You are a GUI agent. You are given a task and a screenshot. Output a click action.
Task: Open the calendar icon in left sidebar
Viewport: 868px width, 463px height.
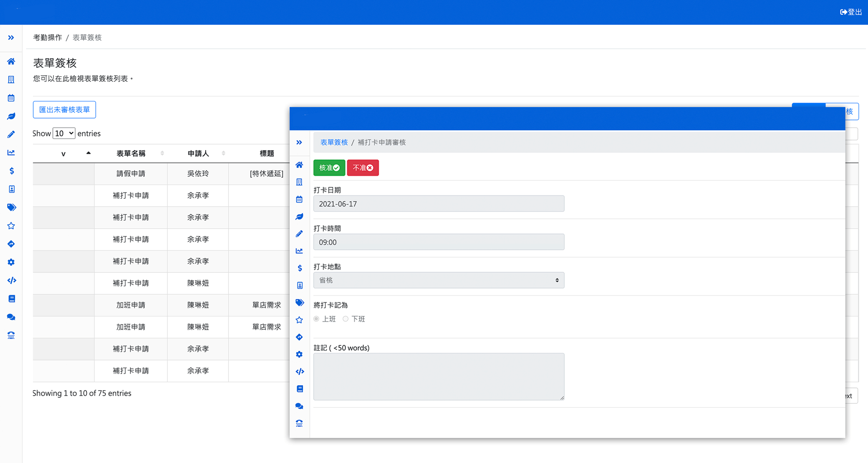11,98
